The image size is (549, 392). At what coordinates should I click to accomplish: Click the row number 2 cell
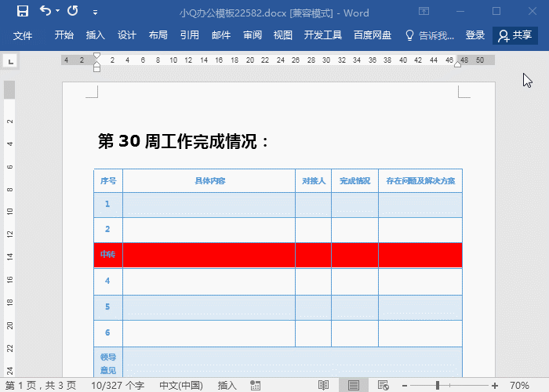click(108, 230)
